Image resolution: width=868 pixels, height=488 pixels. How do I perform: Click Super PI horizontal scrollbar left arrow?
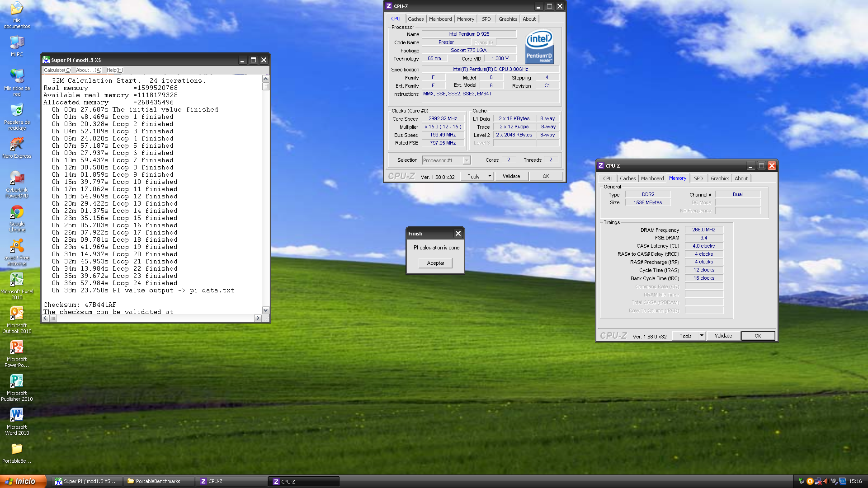click(x=45, y=318)
